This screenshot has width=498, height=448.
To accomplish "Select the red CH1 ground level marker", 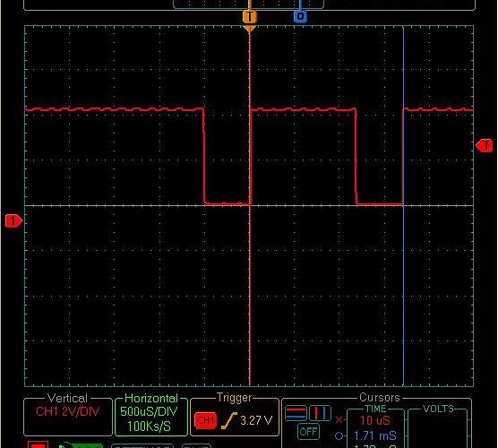I will [x=13, y=220].
